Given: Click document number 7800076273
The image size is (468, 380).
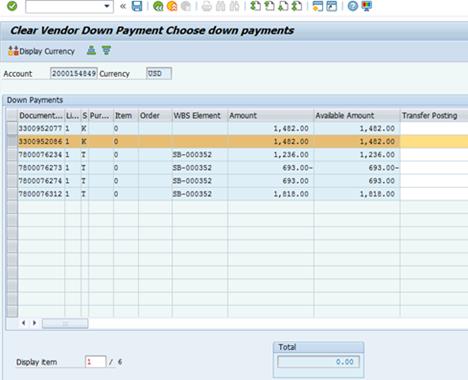Looking at the screenshot, I should point(40,168).
